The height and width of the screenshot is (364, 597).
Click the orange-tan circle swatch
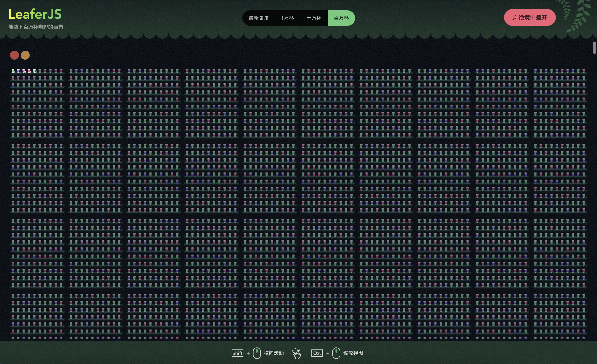coord(25,55)
